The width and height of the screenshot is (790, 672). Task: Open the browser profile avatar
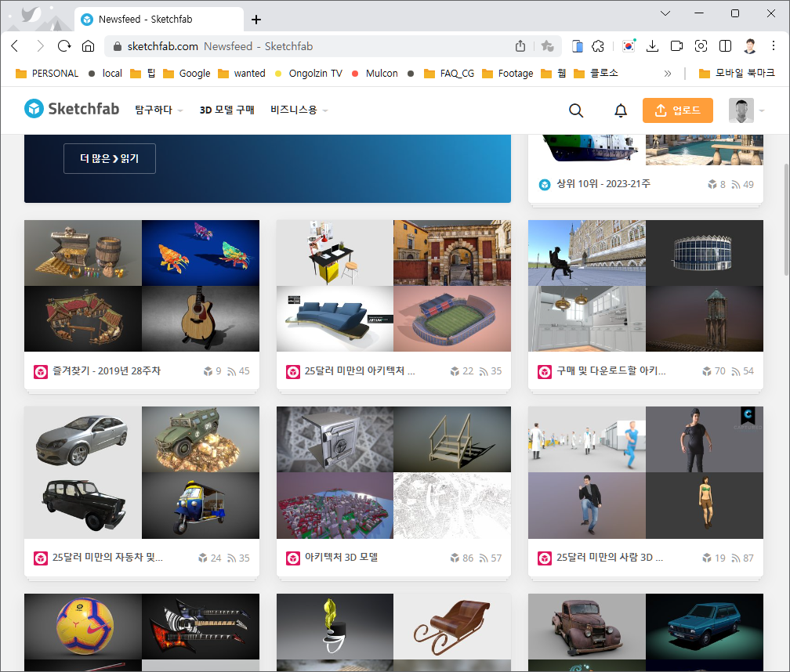point(750,46)
